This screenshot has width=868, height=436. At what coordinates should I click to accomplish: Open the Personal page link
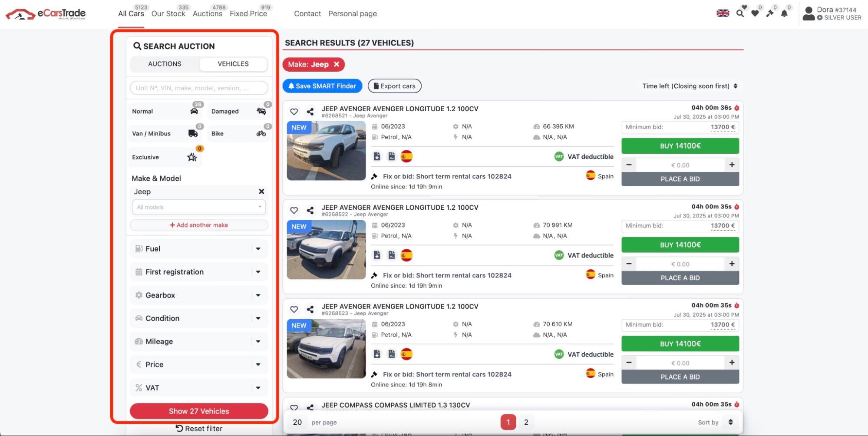pos(353,13)
